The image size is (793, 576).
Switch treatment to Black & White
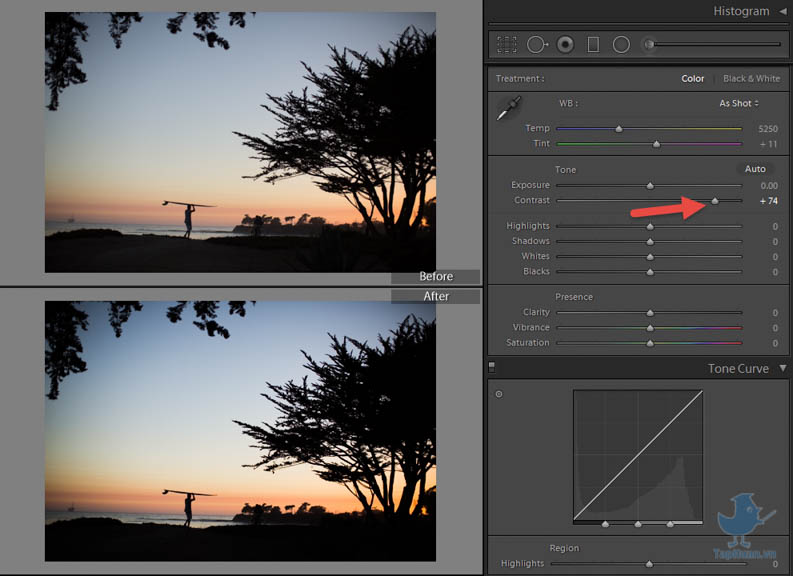(x=751, y=79)
